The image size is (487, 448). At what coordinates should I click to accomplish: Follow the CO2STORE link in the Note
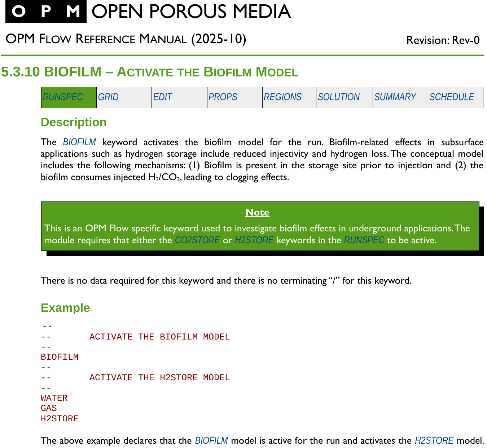197,240
